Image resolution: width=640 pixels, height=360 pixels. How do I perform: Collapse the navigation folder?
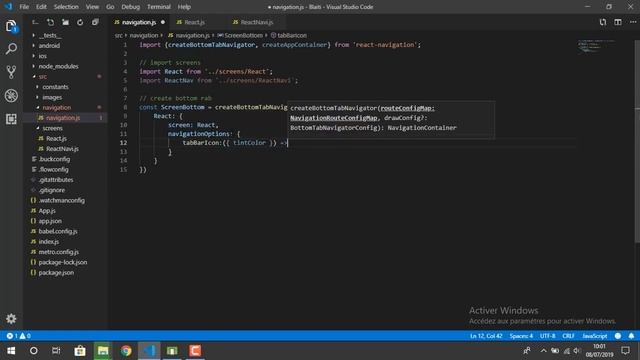click(x=57, y=107)
